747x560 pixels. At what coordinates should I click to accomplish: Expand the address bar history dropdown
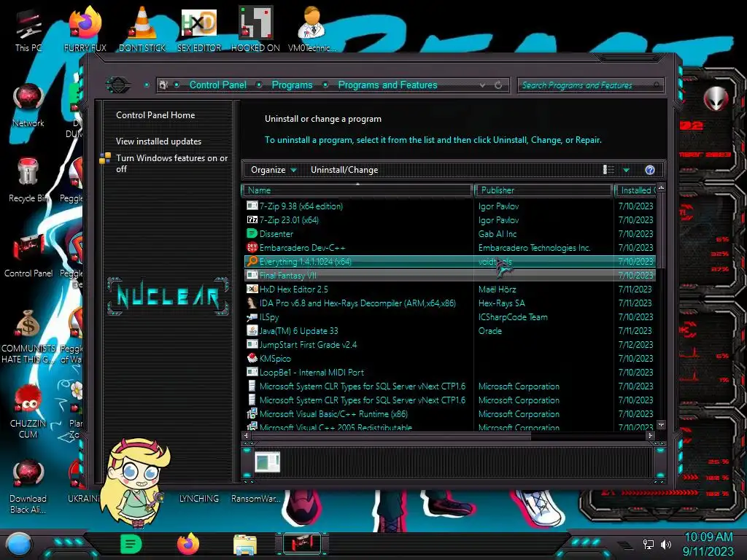tap(483, 85)
